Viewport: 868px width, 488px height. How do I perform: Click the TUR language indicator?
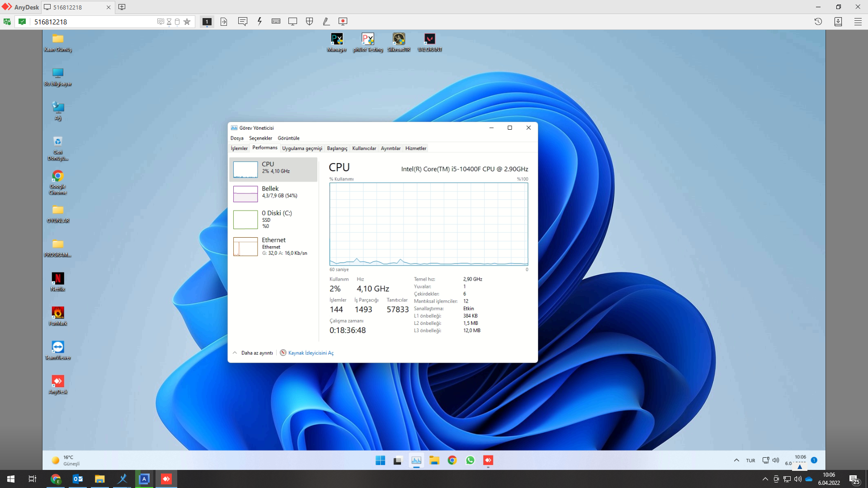coord(750,460)
